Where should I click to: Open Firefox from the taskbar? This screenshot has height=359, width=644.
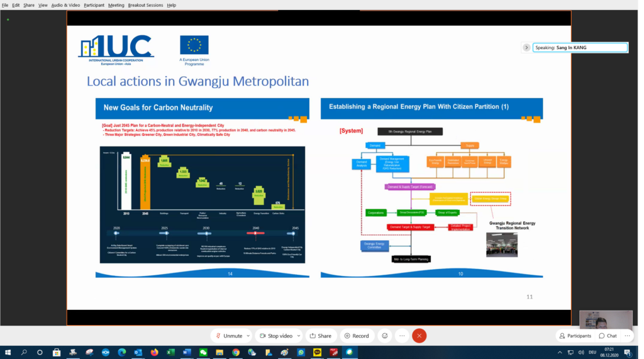(x=155, y=353)
